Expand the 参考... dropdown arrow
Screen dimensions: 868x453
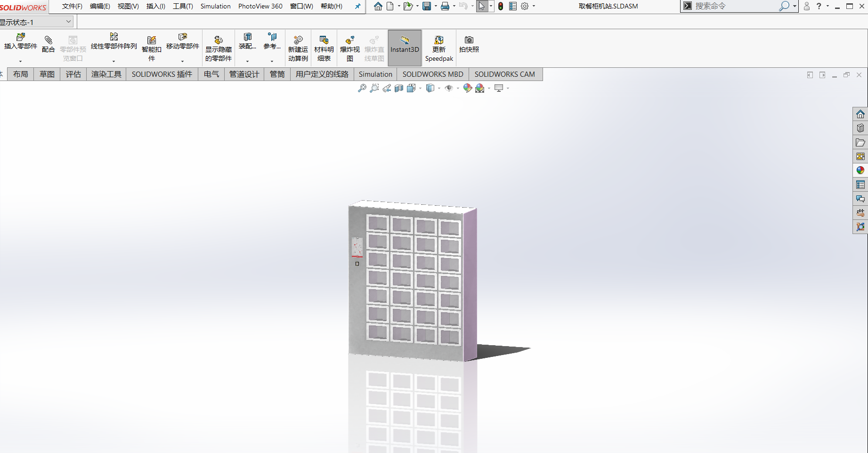click(x=272, y=61)
